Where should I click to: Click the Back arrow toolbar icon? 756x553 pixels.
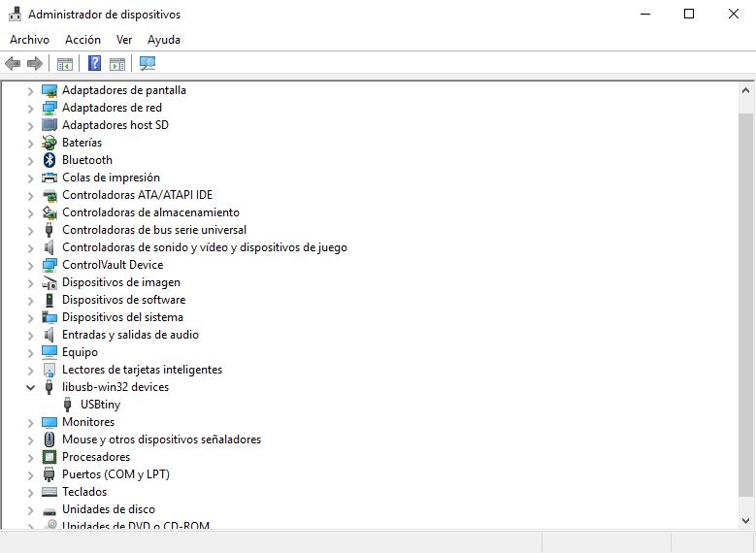coord(13,63)
